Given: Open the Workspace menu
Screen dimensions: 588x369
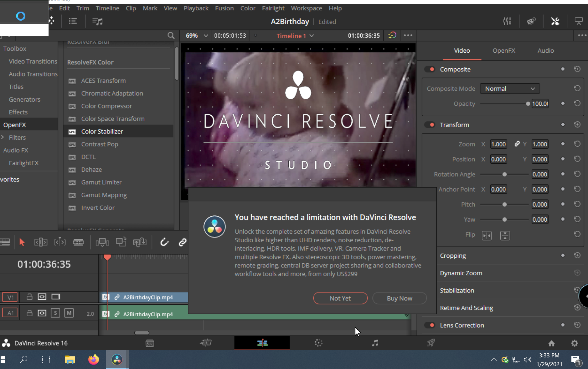Looking at the screenshot, I should 306,8.
